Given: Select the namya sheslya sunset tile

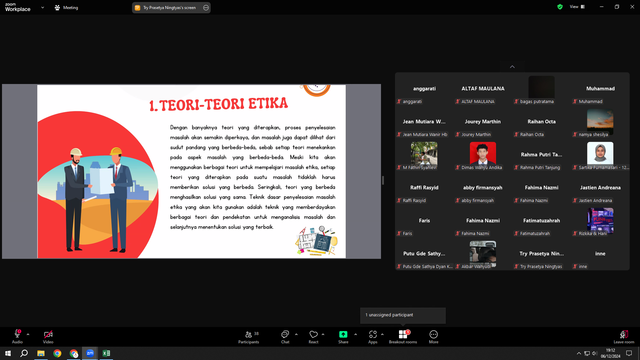Looking at the screenshot, I should [x=600, y=122].
